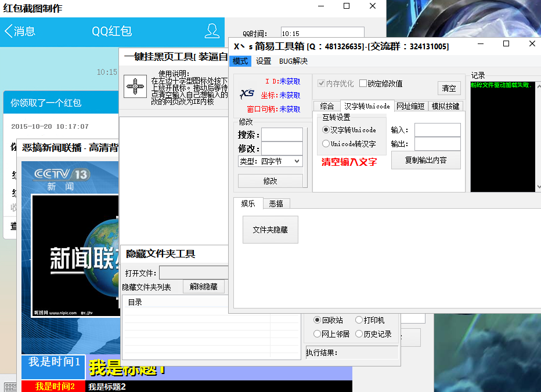Click the 你领取了一个红包 banner
Viewport: 541px width, 392px height.
(61, 103)
